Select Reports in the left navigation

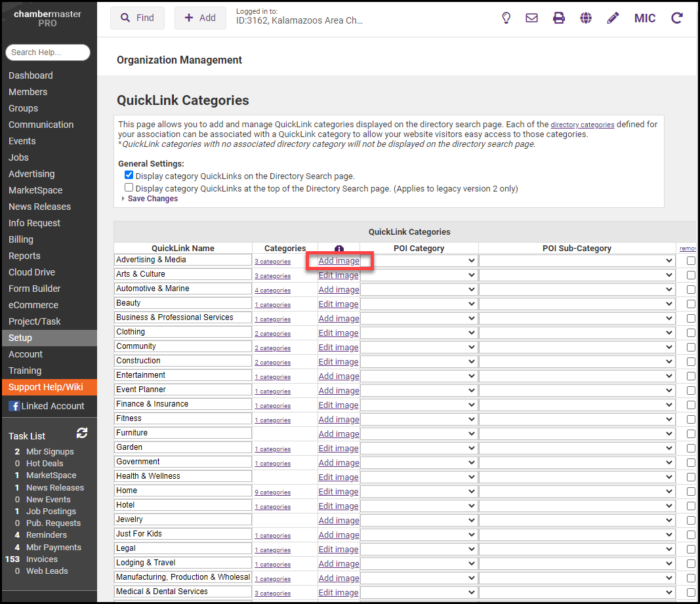click(x=24, y=256)
